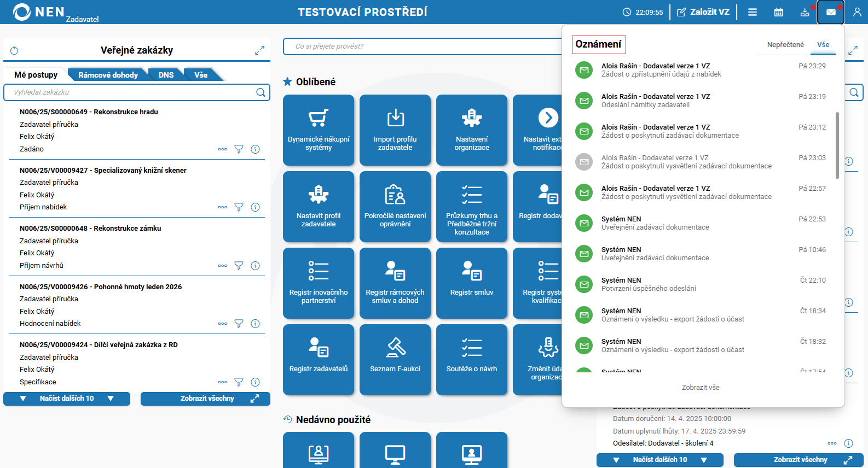
Task: Open the hamburger menu icon in header
Action: [753, 12]
